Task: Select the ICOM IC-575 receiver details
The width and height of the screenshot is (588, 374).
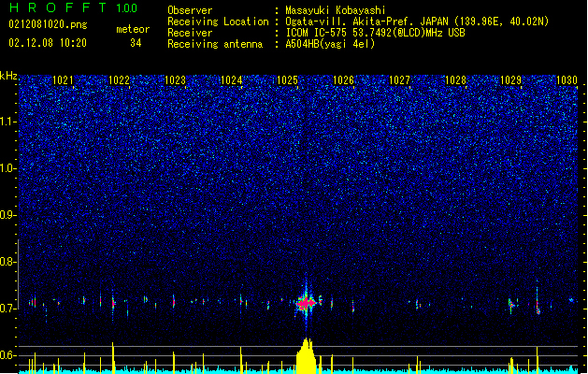Action: (x=375, y=33)
